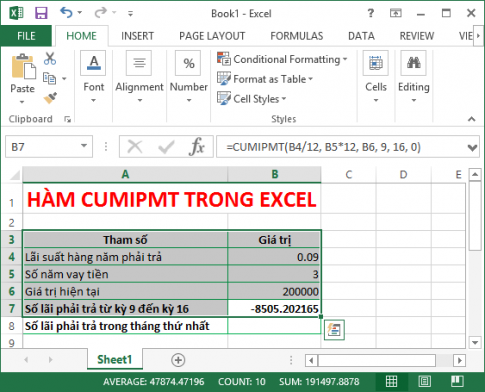Select the 'Tham số' header cell
485x392 pixels.
pyautogui.click(x=125, y=240)
